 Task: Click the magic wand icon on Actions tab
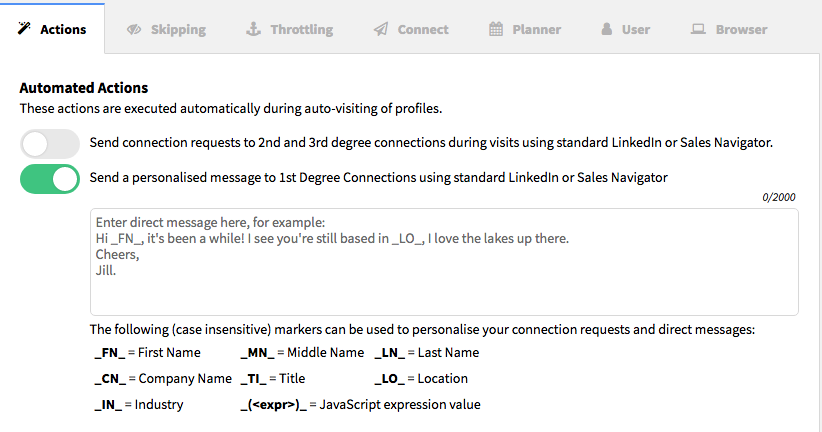[x=24, y=28]
